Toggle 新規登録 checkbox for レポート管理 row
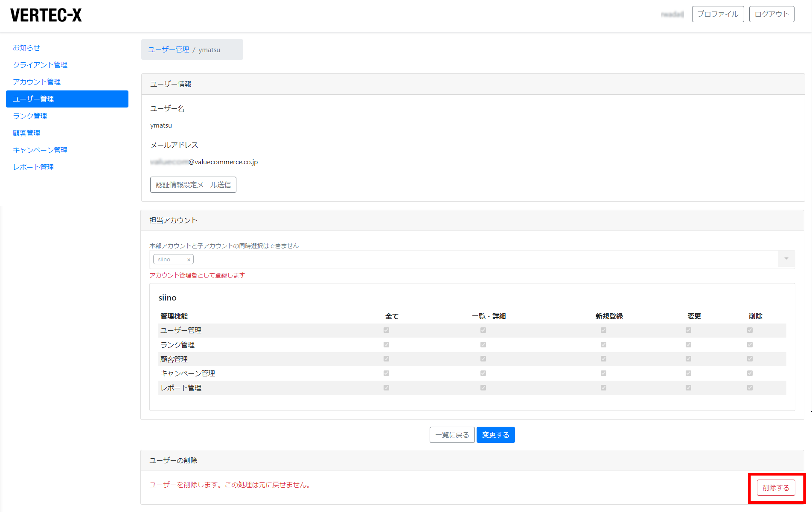 tap(603, 388)
